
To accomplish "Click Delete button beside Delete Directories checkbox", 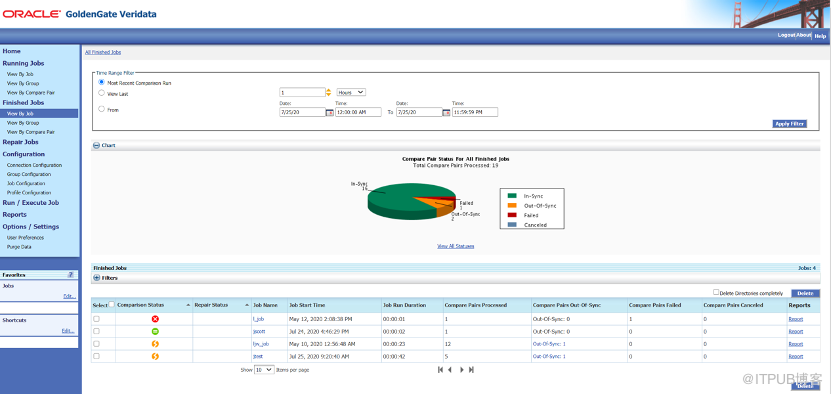I will coord(805,293).
